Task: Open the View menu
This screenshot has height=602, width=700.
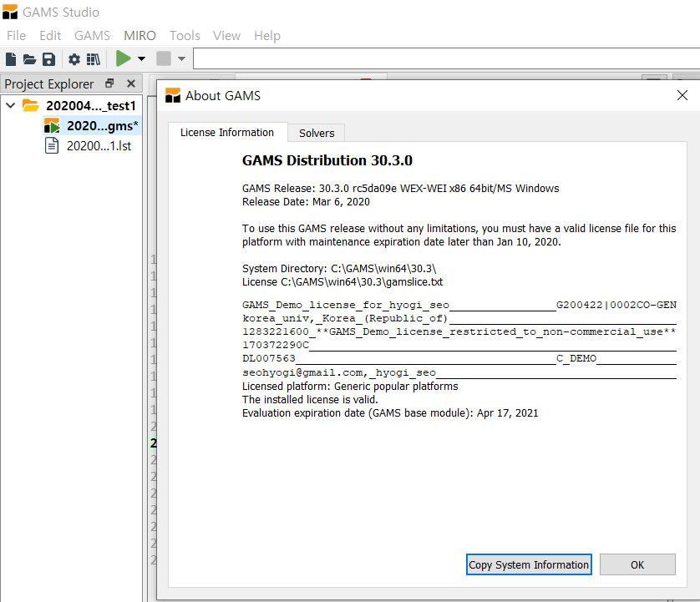Action: [226, 35]
